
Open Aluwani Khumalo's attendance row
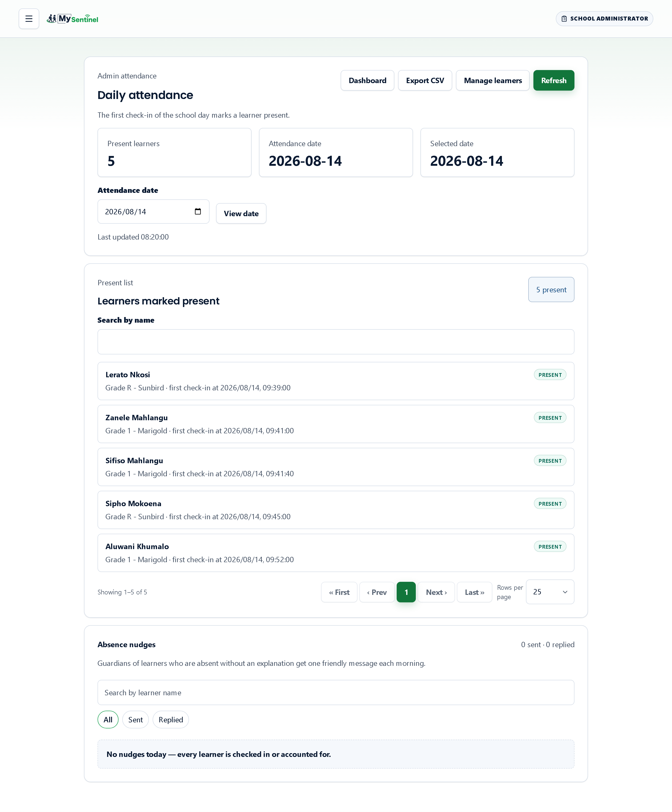336,553
